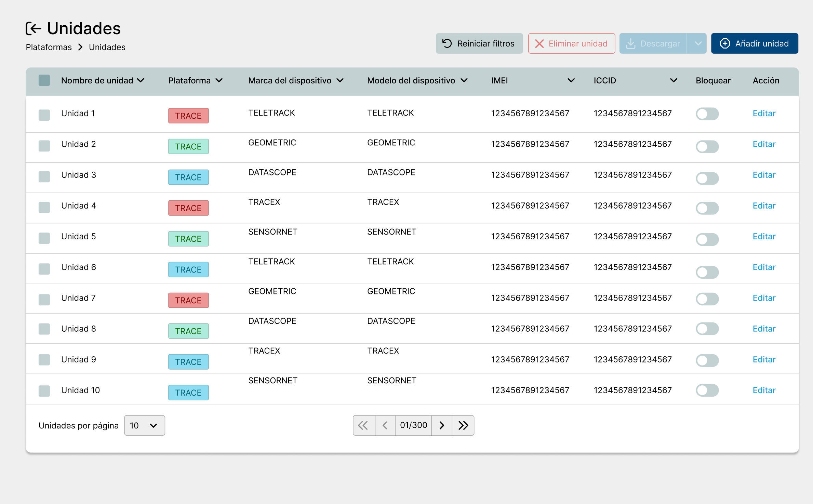Image resolution: width=813 pixels, height=504 pixels.
Task: Click the back arrow icon beside Unidades title
Action: point(34,28)
